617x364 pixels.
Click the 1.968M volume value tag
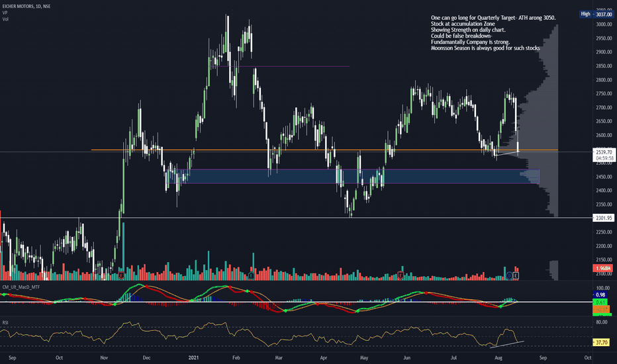(x=603, y=269)
